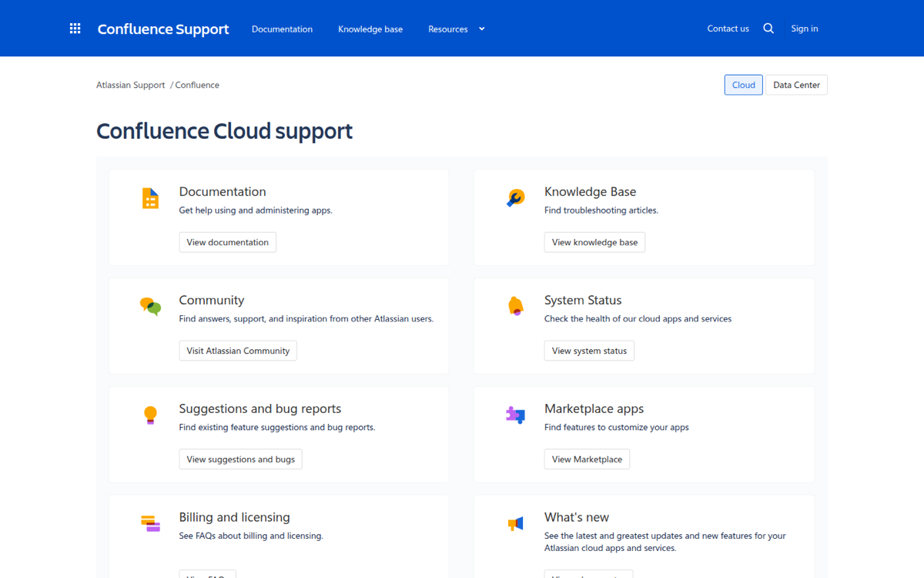Image resolution: width=924 pixels, height=578 pixels.
Task: Click the What's new heading
Action: (577, 518)
